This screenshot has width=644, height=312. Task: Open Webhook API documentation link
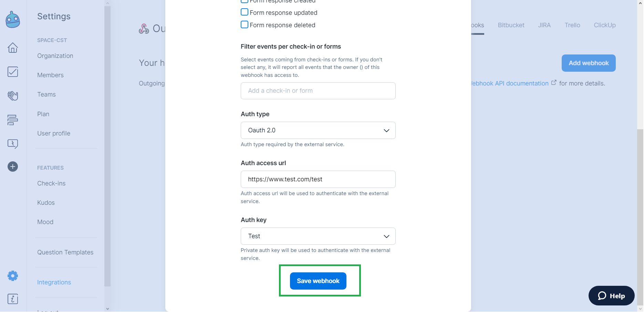[x=510, y=83]
